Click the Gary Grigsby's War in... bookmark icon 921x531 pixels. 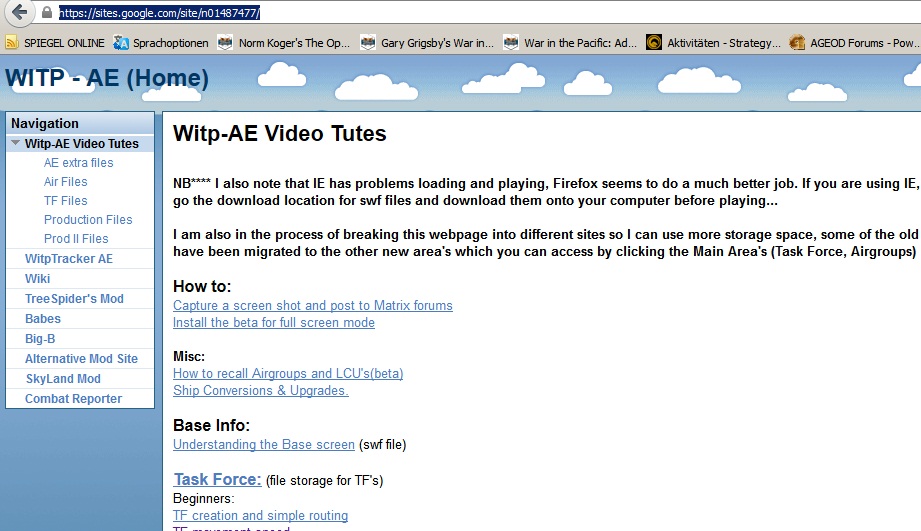coord(368,43)
